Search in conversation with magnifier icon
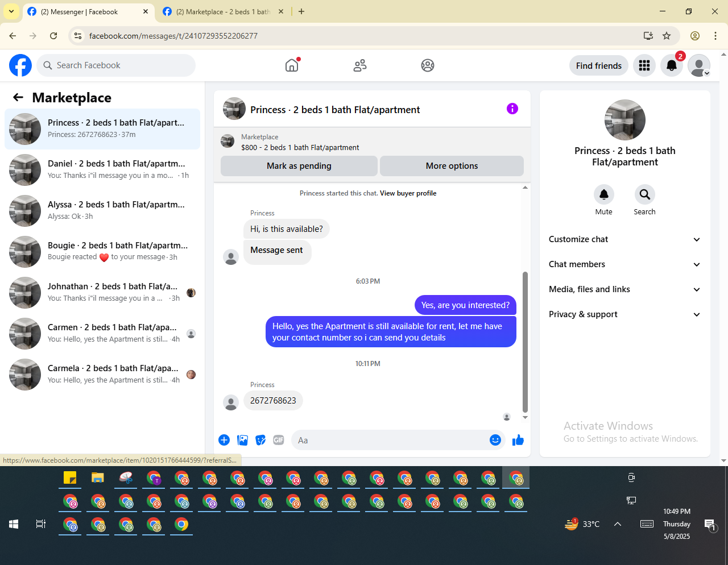 pyautogui.click(x=645, y=194)
